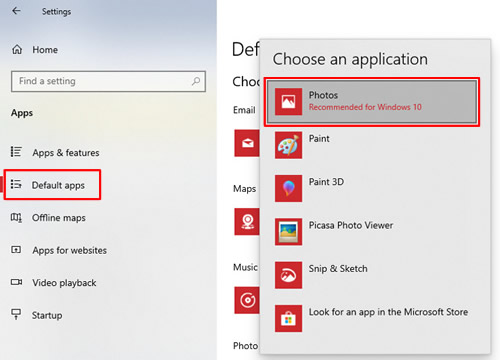This screenshot has height=360, width=500.
Task: Open the Home icon in sidebar
Action: coord(17,50)
